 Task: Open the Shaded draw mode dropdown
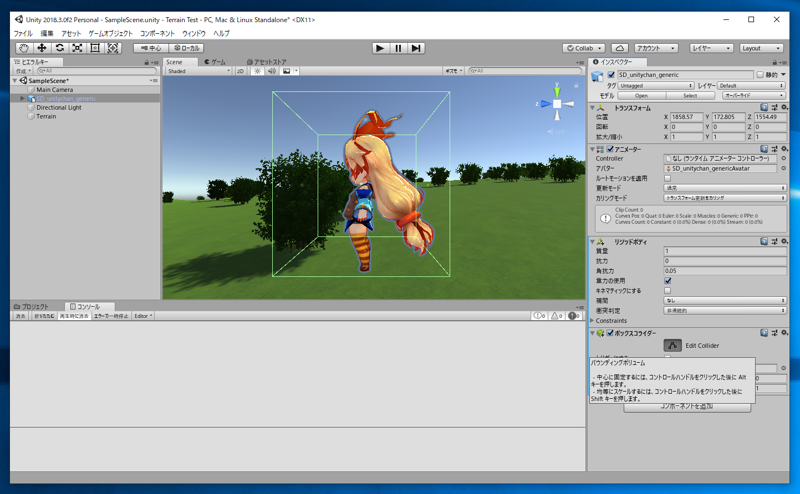(198, 71)
